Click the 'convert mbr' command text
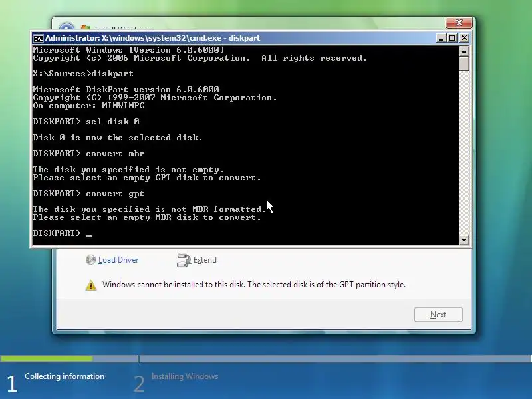532x399 pixels. tap(115, 154)
